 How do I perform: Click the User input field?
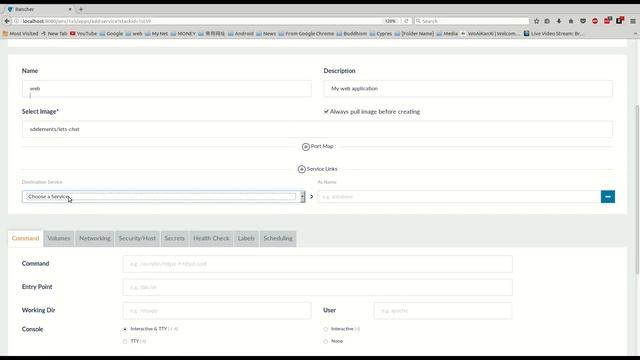(x=443, y=311)
